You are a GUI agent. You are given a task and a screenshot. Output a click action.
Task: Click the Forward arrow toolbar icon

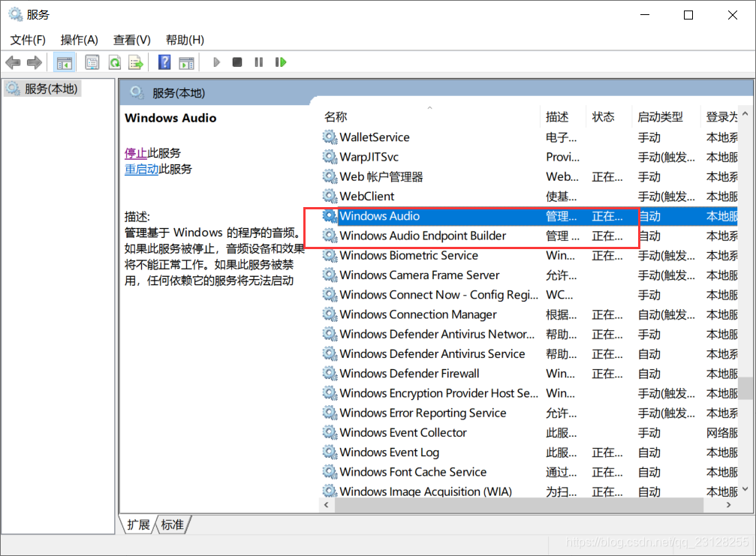point(35,62)
